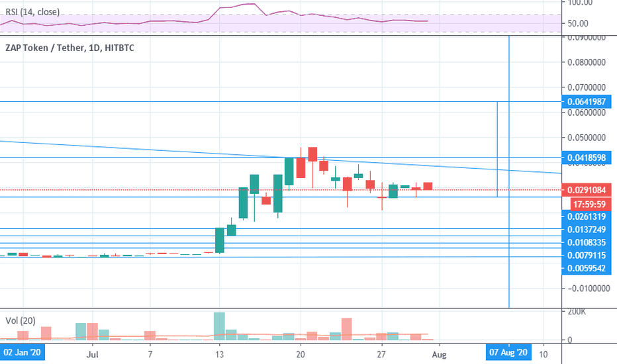Select the 0.0641987 price level label
This screenshot has height=364, width=617.
(587, 102)
